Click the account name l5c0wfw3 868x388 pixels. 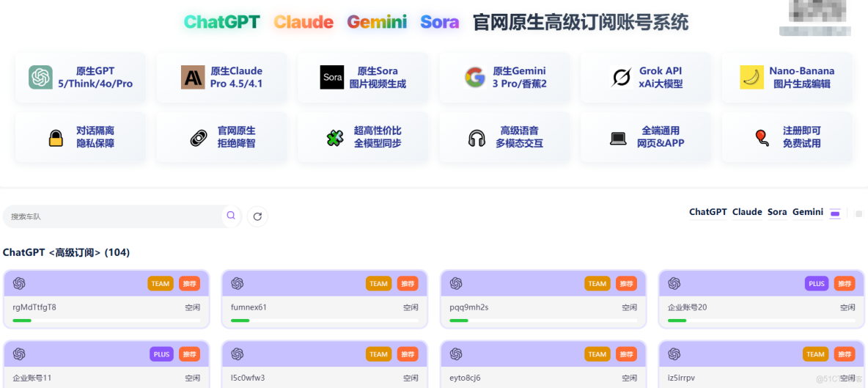248,378
